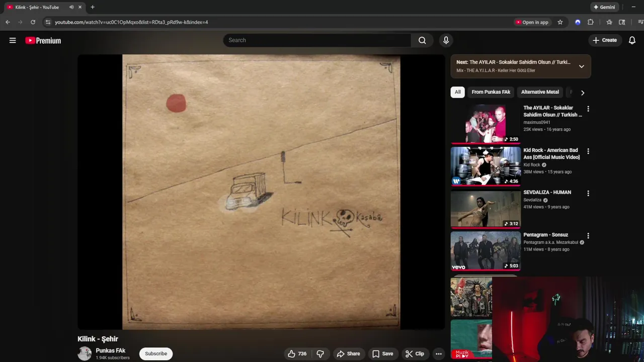Image resolution: width=644 pixels, height=362 pixels.
Task: Mute the tab via speaker icon
Action: point(71,7)
